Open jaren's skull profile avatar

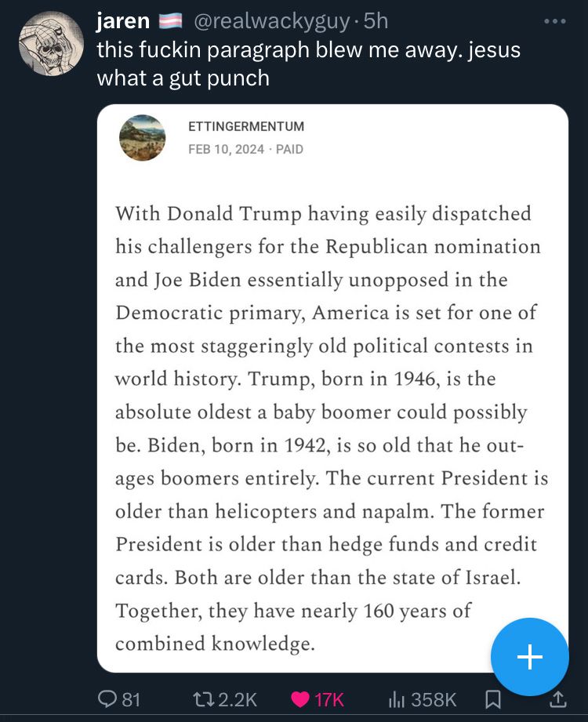tap(50, 44)
